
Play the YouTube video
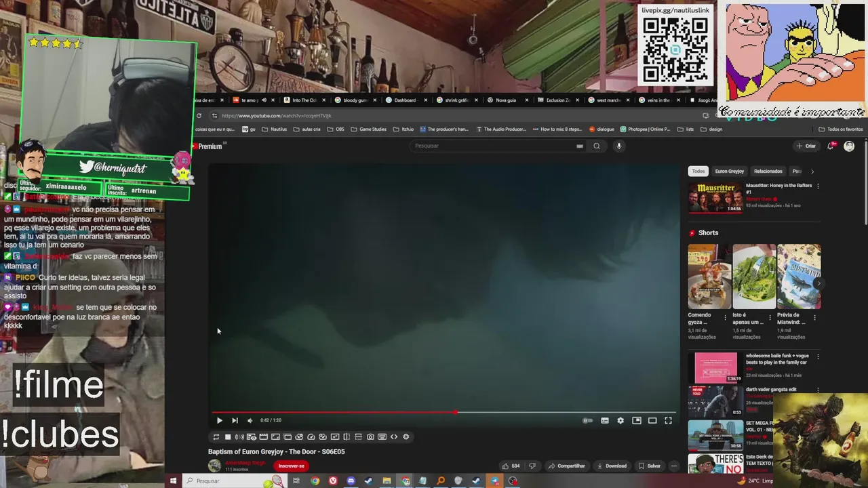click(x=219, y=420)
